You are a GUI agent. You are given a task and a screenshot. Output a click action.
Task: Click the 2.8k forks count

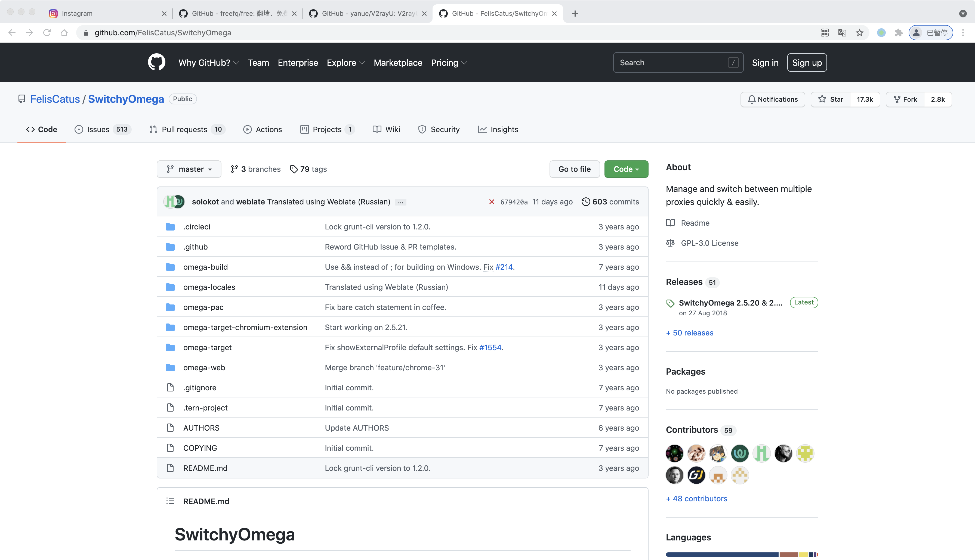pos(938,99)
